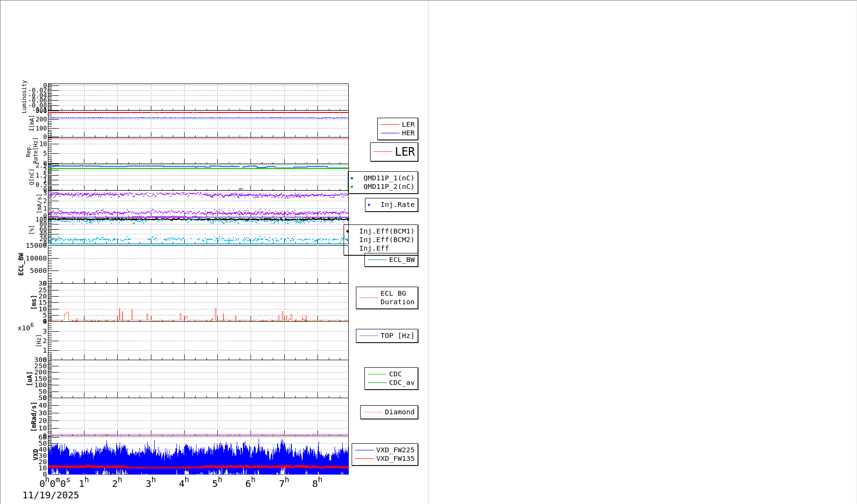Click the 8h tick label on time axis

317,483
